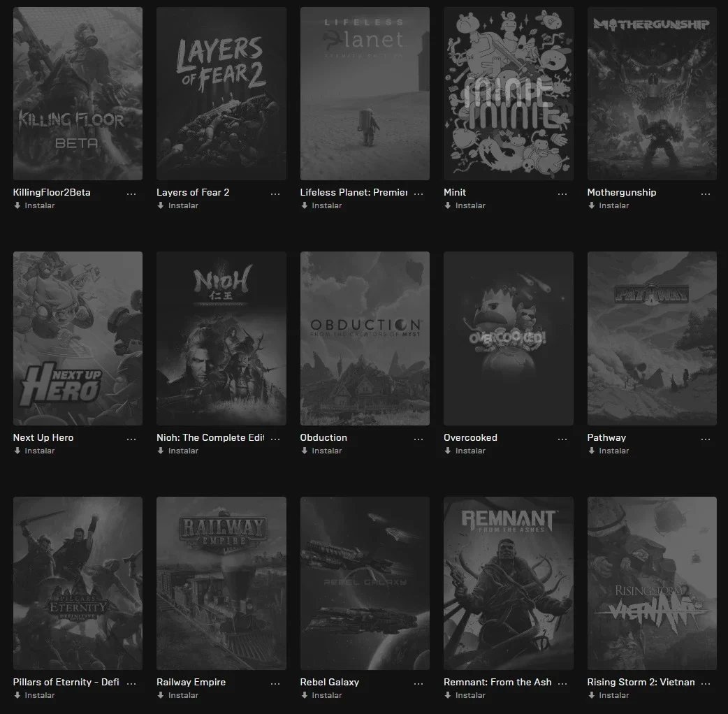Open the three-dot menu for Next Up Hero
Viewport: 728px width, 714px height.
131,439
